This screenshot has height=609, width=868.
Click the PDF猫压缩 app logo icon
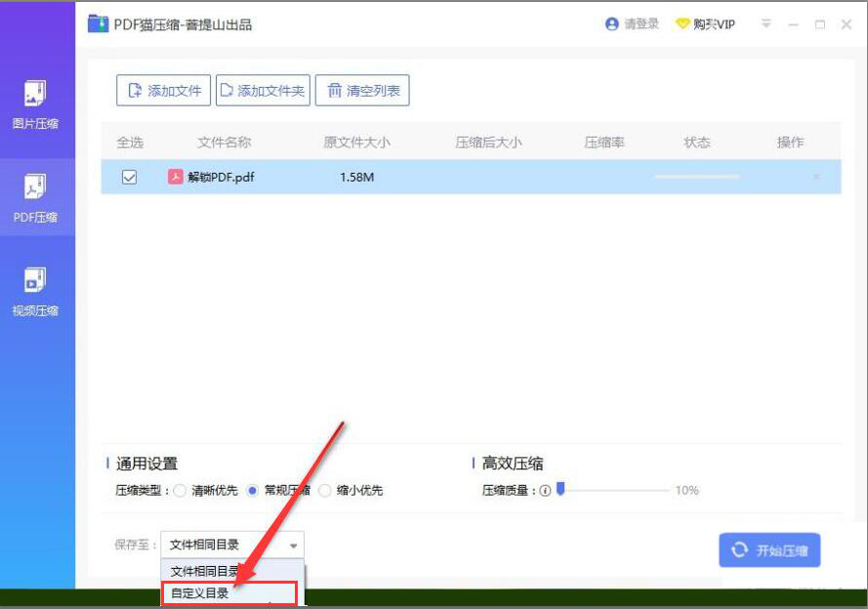pyautogui.click(x=98, y=23)
